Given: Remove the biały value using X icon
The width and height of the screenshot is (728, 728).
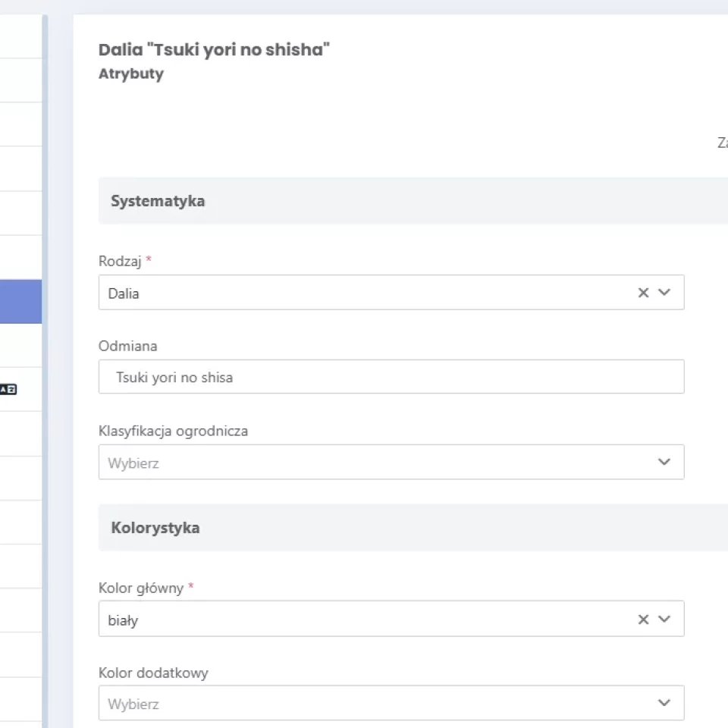Looking at the screenshot, I should click(x=643, y=620).
